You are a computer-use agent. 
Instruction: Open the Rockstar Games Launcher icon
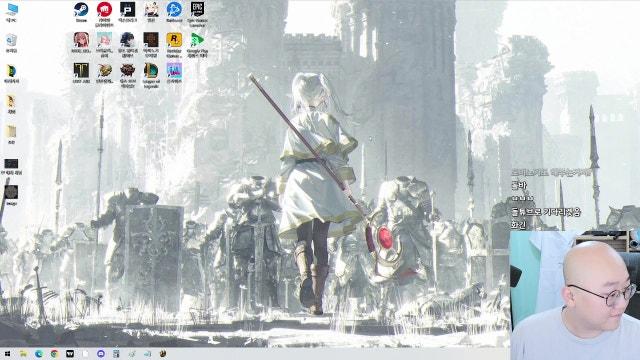pos(174,43)
